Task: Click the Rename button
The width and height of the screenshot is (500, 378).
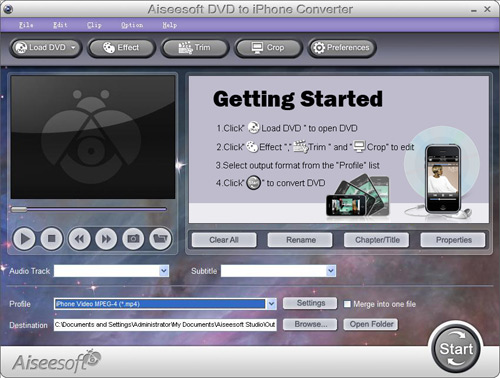Action: 300,240
